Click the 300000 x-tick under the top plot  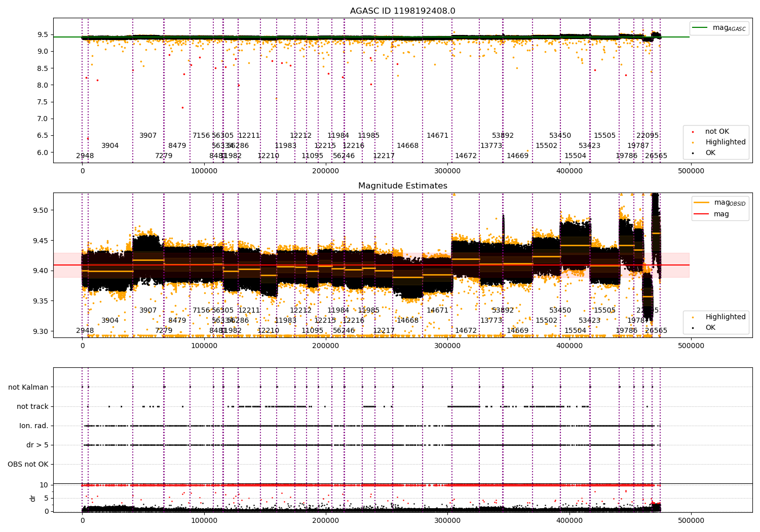click(x=447, y=171)
